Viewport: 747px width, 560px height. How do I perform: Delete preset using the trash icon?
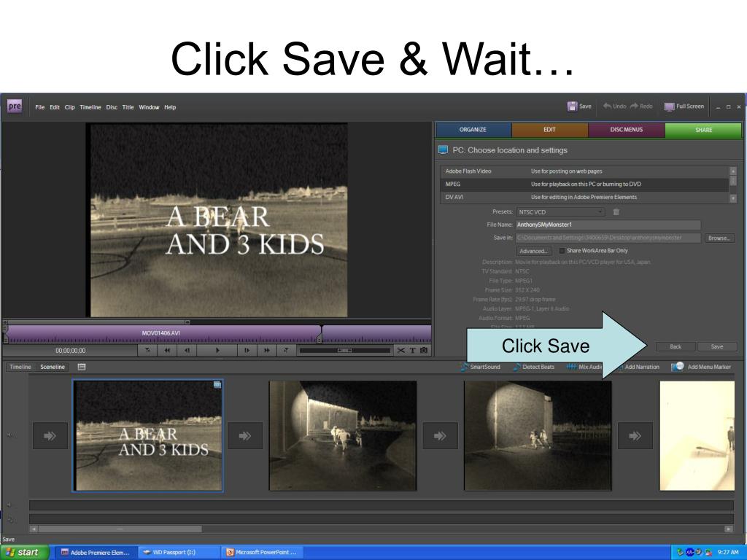(616, 212)
